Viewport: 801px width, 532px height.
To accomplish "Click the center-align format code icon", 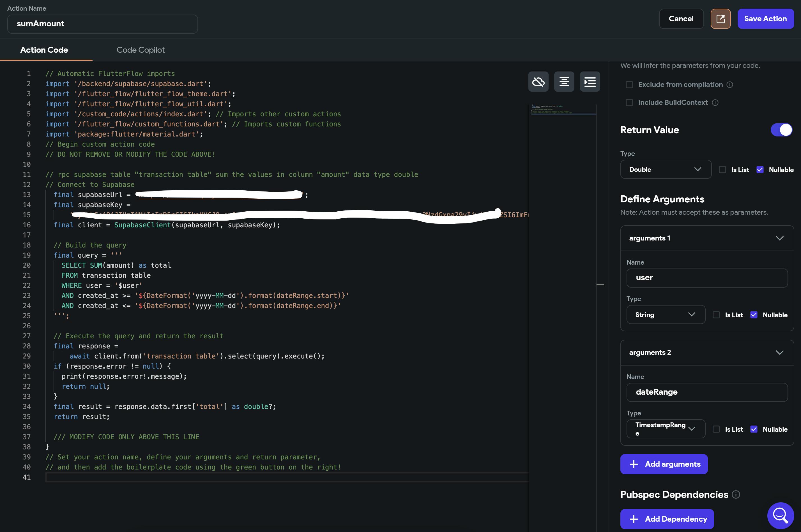I will [564, 82].
